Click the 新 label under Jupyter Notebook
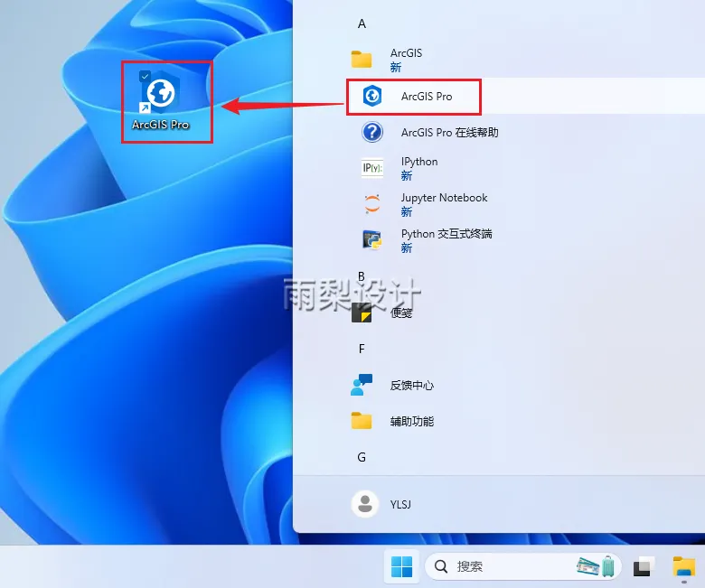Screen dimensions: 705x588 pos(407,211)
